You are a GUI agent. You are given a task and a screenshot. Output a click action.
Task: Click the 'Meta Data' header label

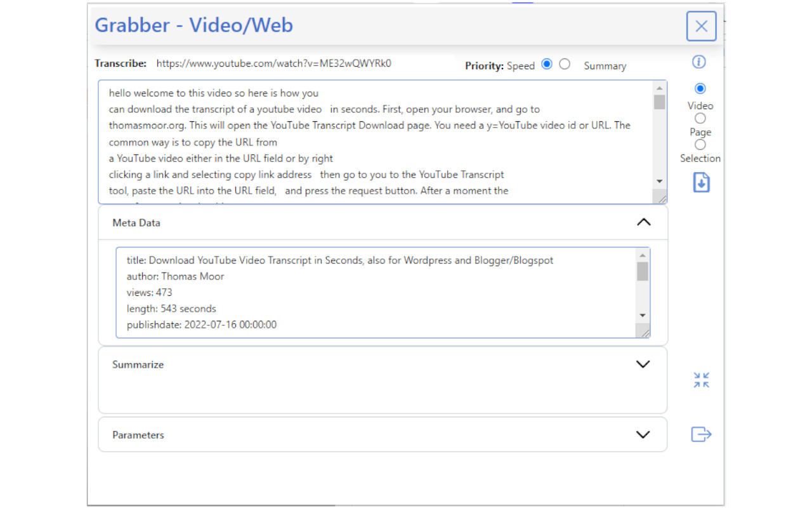pyautogui.click(x=136, y=223)
